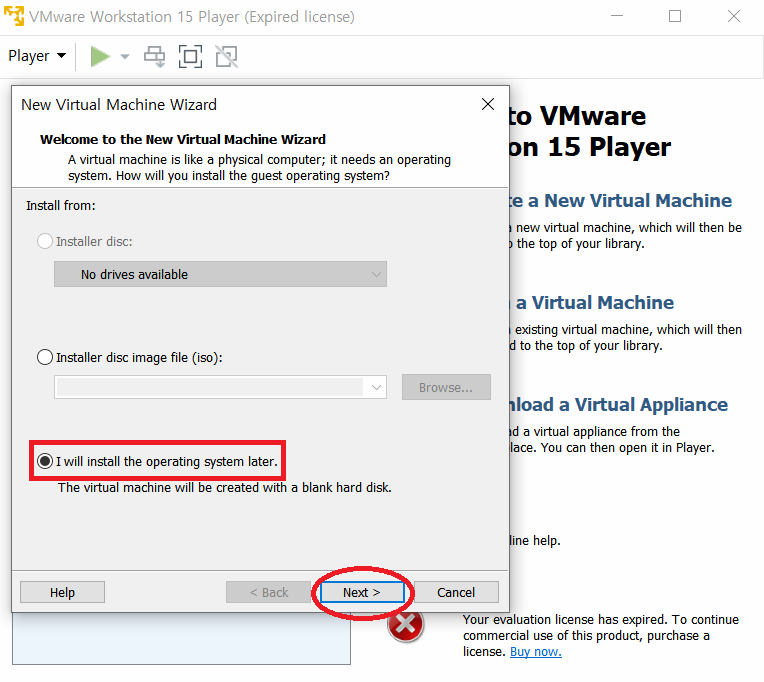
Task: Click the red error license icon
Action: [x=405, y=624]
